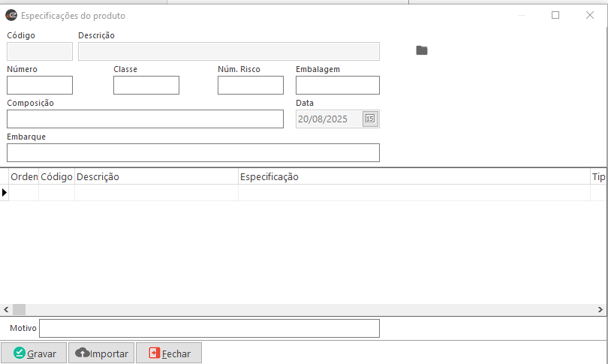The height and width of the screenshot is (364, 608).
Task: Click the current row indicator arrow
Action: (5, 193)
